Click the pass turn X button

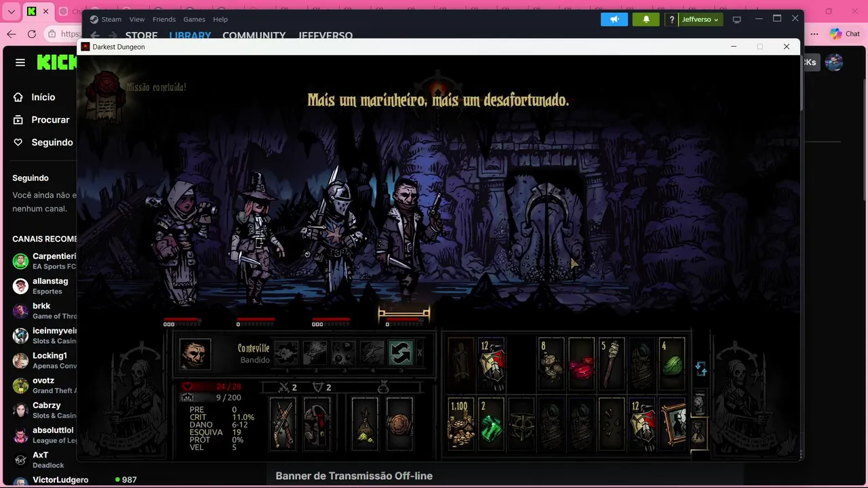(419, 352)
